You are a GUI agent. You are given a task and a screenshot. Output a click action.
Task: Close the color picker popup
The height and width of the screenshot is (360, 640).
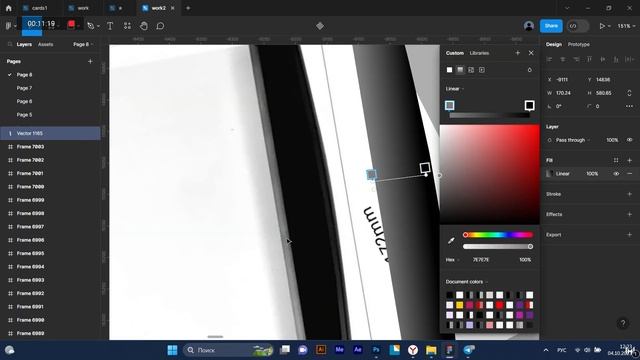tap(531, 53)
